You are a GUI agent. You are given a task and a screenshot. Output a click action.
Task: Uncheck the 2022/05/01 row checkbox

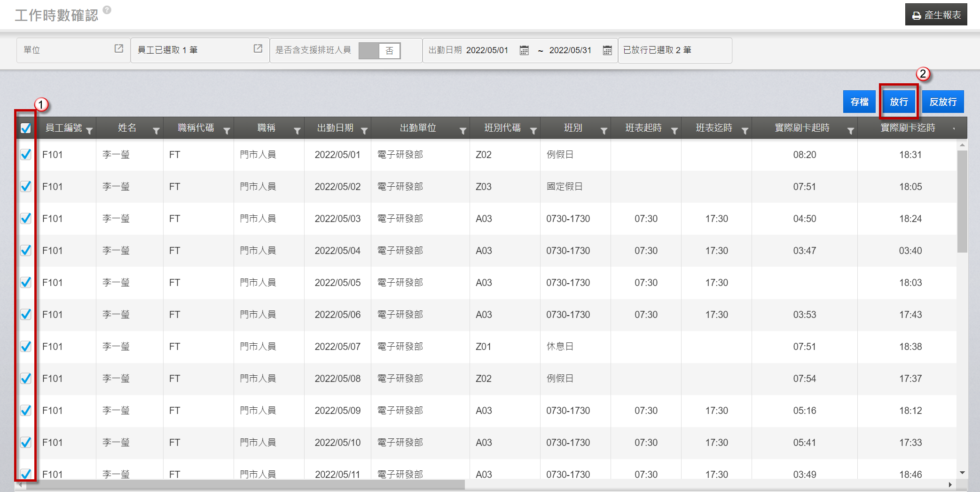(x=26, y=155)
